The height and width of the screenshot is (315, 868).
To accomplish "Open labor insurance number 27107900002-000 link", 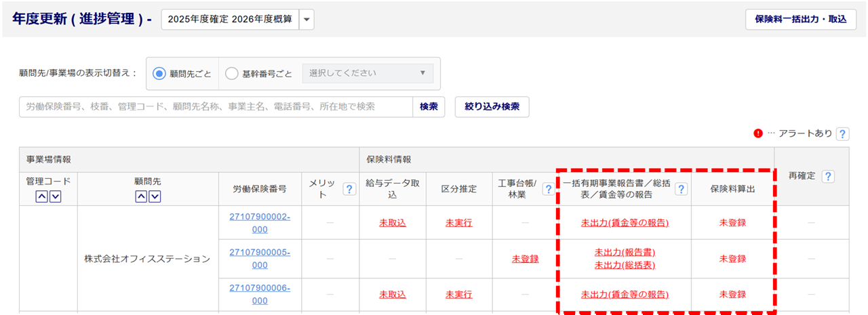I will point(260,222).
